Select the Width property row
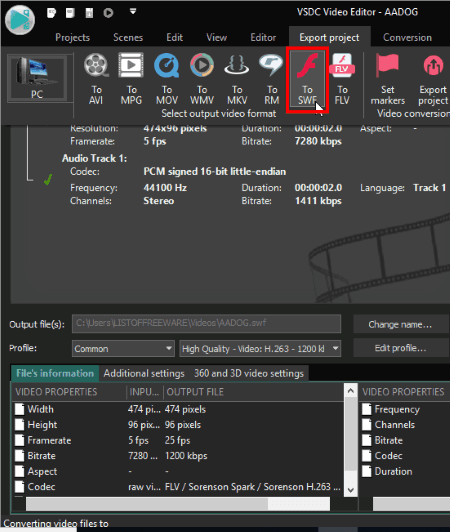Viewport: 450px width, 532px height. 179,409
